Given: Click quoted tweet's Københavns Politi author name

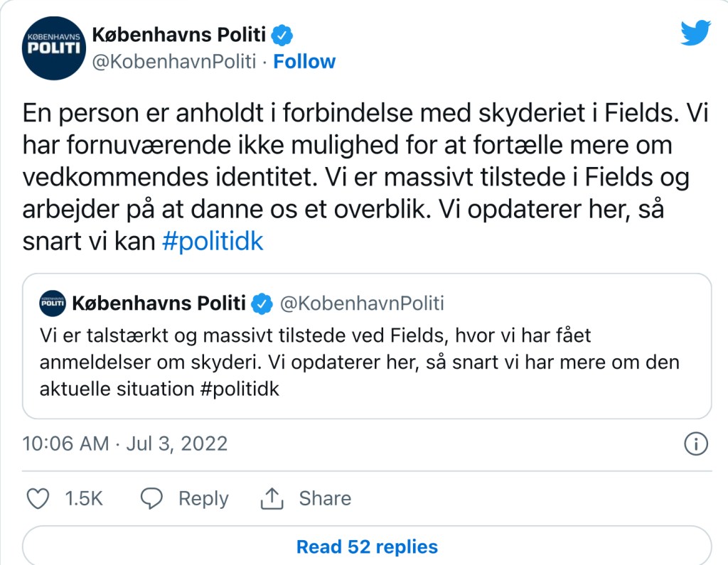Looking at the screenshot, I should coord(158,304).
